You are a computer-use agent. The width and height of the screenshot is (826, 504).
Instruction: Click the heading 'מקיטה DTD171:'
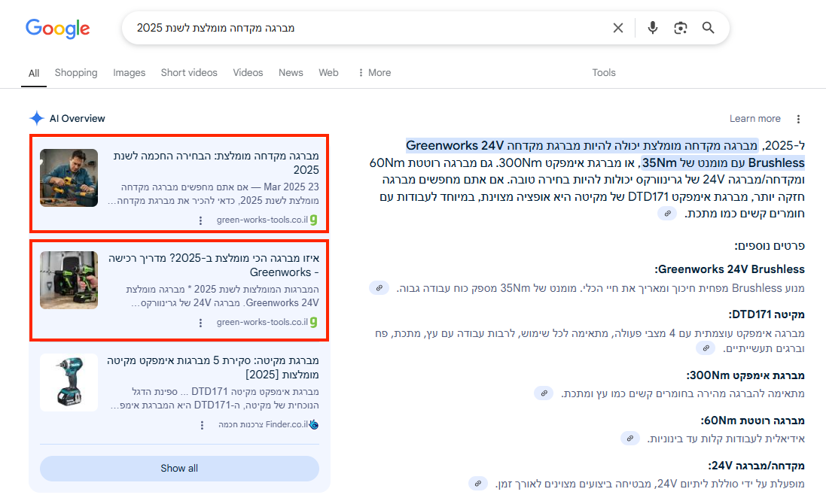coord(767,314)
